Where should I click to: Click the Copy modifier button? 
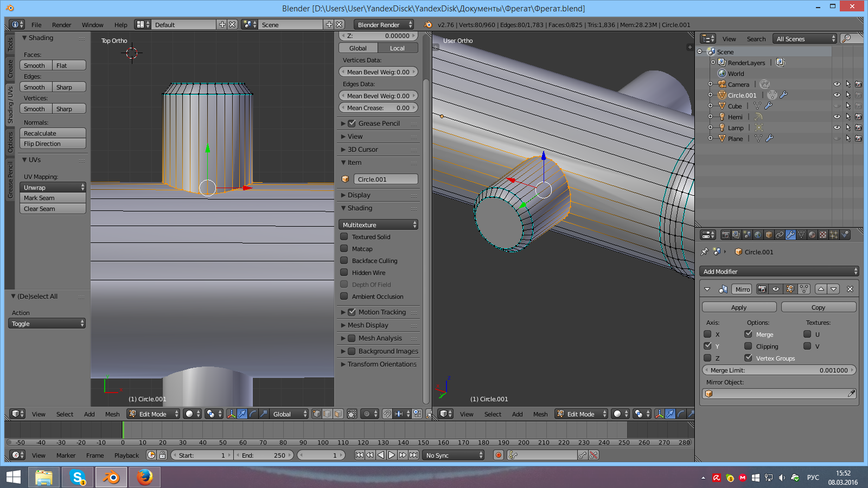pyautogui.click(x=819, y=307)
